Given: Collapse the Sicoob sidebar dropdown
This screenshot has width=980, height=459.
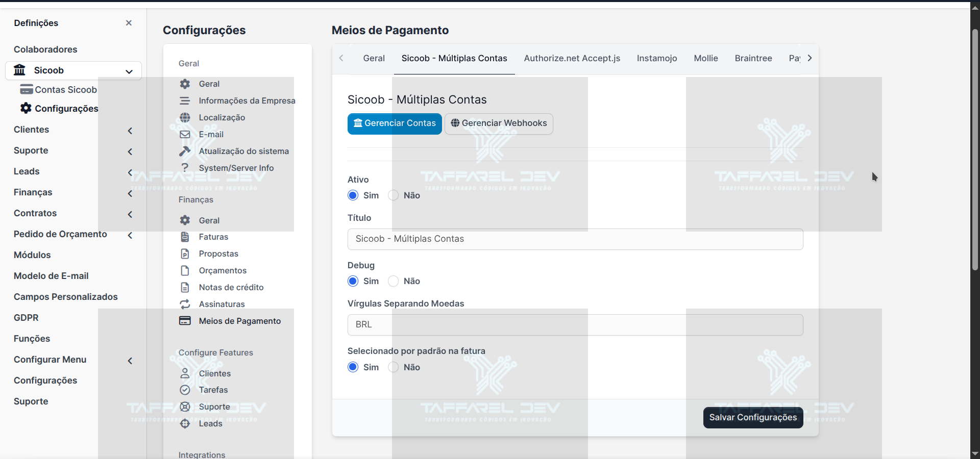Looking at the screenshot, I should [x=129, y=71].
